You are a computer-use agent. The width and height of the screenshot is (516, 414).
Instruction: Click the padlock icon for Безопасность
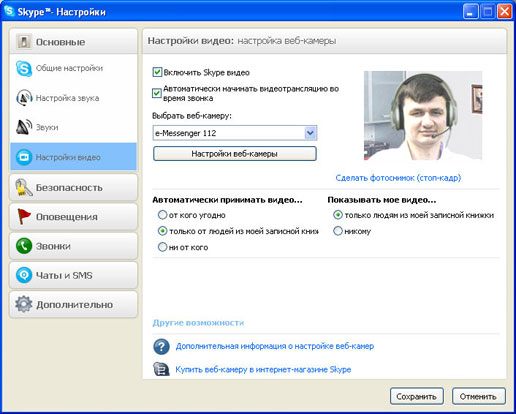click(24, 187)
